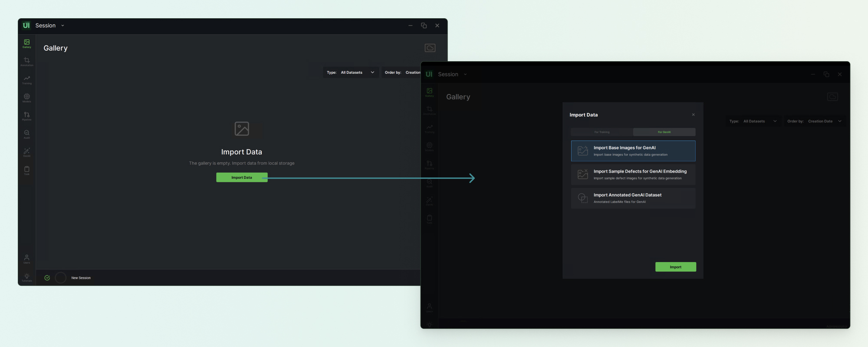Open Users in right window sidebar
The height and width of the screenshot is (347, 868).
coord(430,308)
